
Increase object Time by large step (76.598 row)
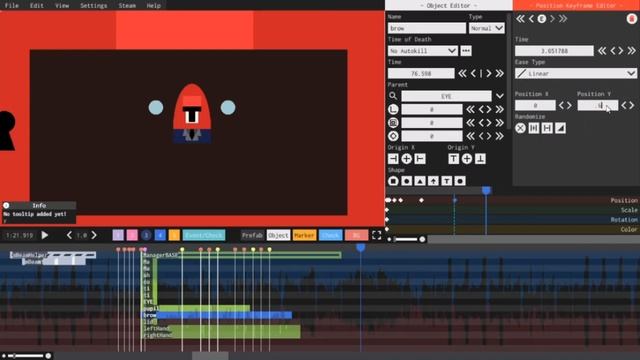(500, 73)
